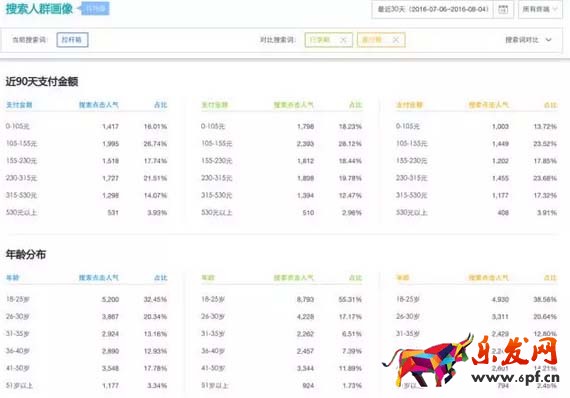Click the value 3,867
Image resolution: width=570 pixels, height=398 pixels.
click(x=111, y=317)
